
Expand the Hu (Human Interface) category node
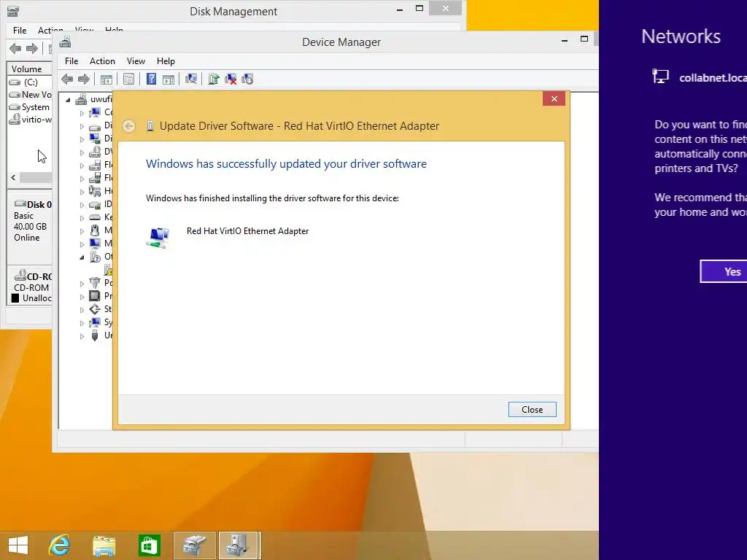click(x=82, y=192)
